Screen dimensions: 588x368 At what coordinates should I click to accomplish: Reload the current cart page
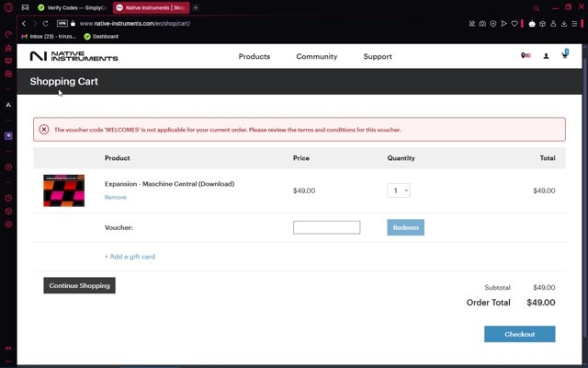pyautogui.click(x=45, y=23)
